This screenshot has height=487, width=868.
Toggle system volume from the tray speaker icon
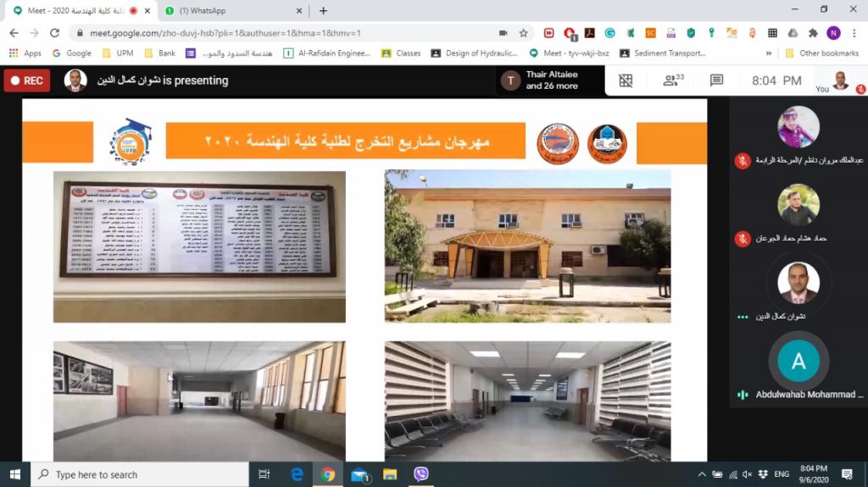(748, 474)
